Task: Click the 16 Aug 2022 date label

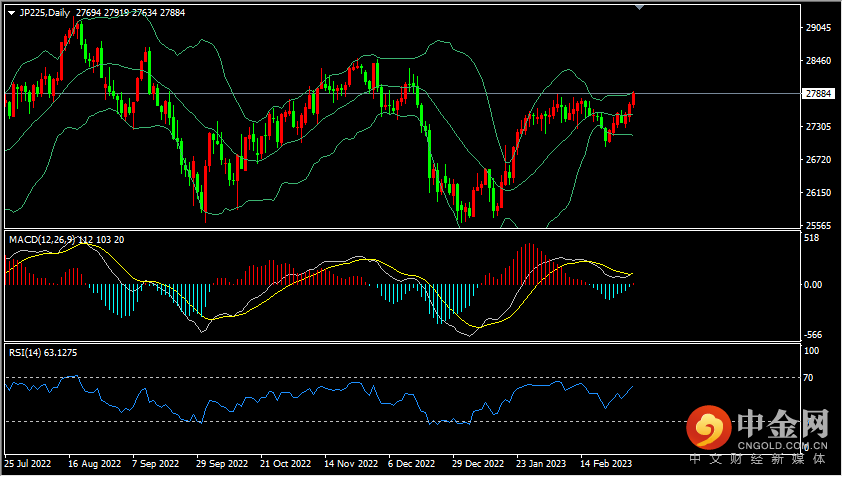Action: [94, 464]
